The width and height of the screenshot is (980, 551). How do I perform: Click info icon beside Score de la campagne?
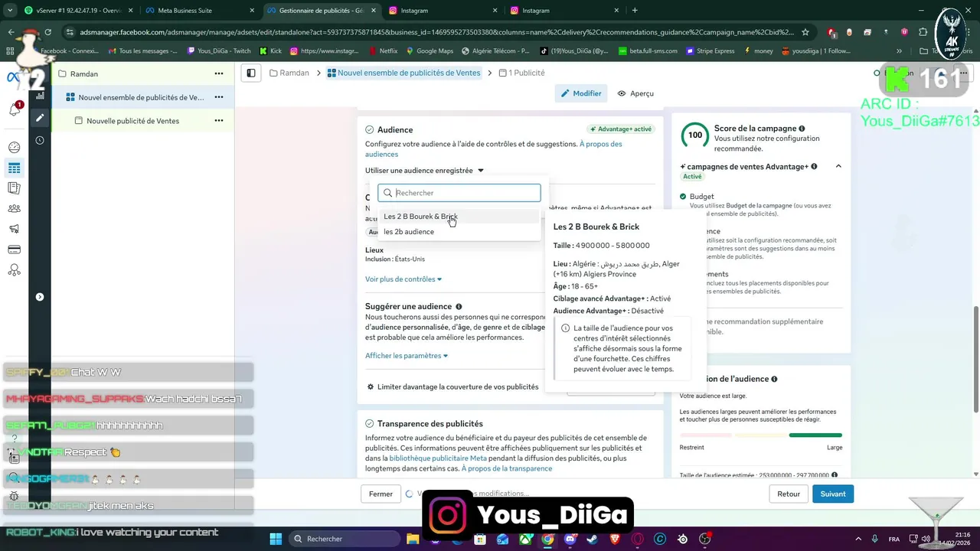[x=802, y=129]
